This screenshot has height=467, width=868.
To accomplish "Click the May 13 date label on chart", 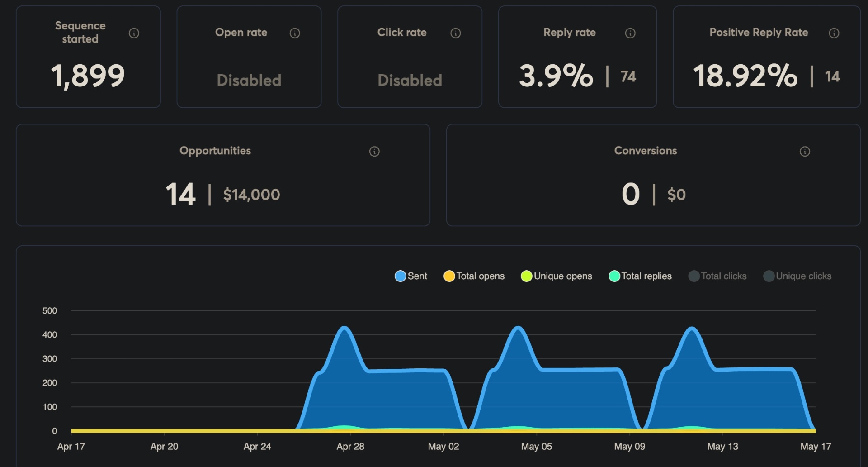I will pos(722,447).
